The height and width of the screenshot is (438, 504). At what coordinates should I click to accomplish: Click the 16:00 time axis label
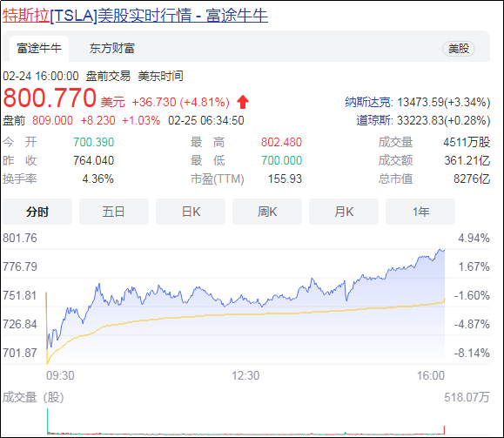pos(431,375)
